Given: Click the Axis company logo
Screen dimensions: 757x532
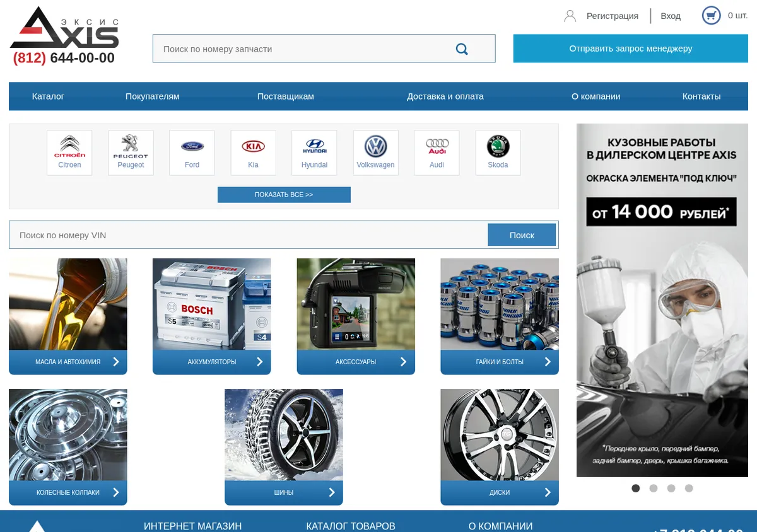Looking at the screenshot, I should click(x=64, y=28).
